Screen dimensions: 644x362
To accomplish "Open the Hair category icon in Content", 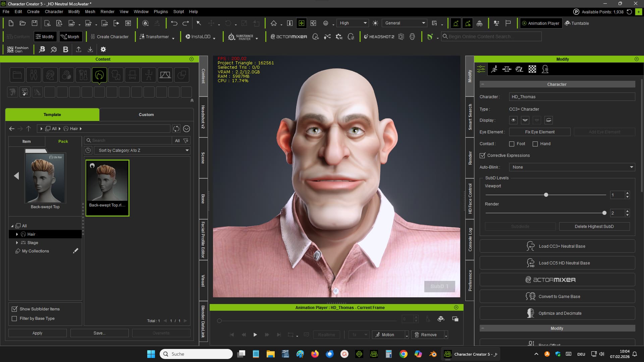I will pyautogui.click(x=99, y=75).
